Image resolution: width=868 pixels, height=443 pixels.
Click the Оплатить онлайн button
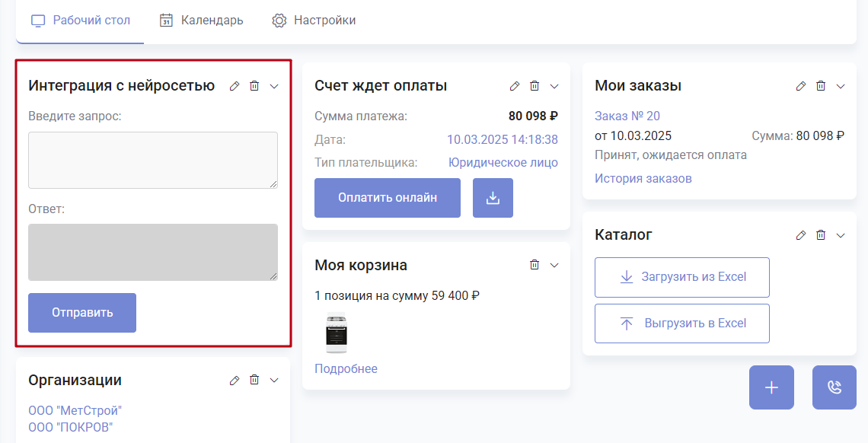388,197
